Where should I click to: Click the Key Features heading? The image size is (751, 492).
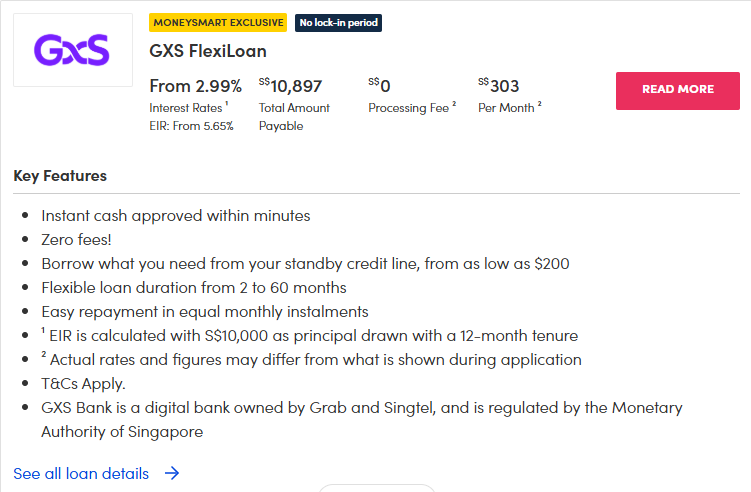tap(60, 176)
